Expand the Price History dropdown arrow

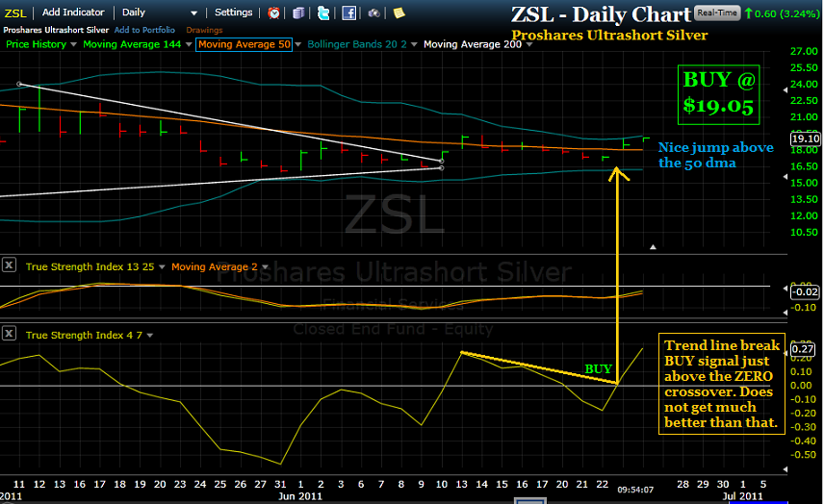(73, 44)
